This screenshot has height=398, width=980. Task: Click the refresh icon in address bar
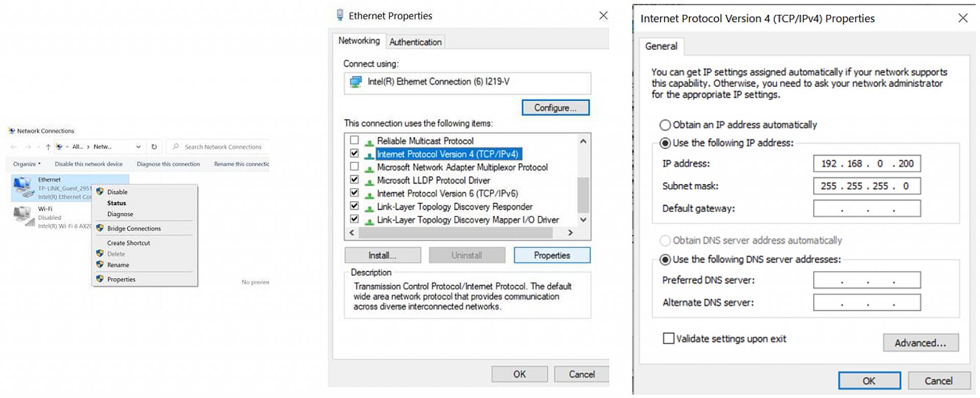point(154,147)
